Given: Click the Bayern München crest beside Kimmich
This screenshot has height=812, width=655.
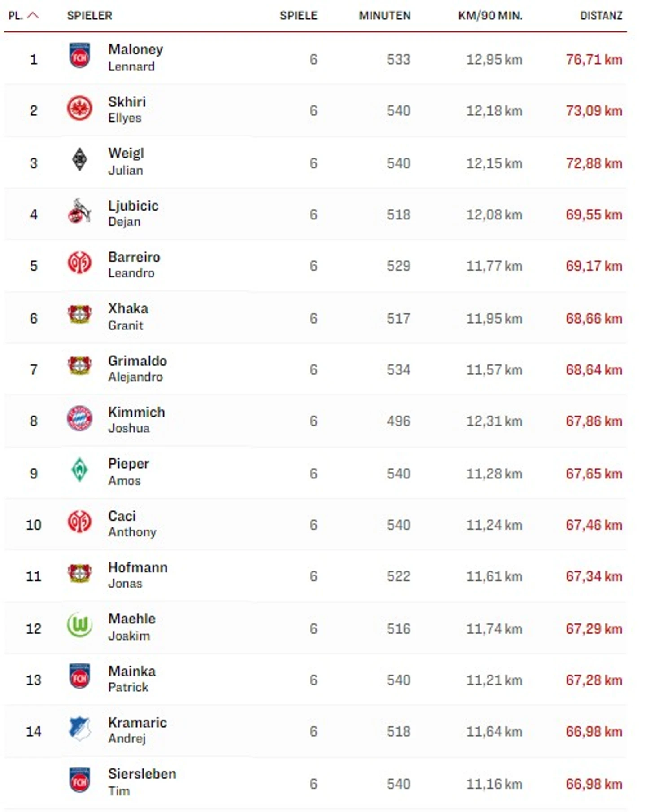Looking at the screenshot, I should click(79, 418).
